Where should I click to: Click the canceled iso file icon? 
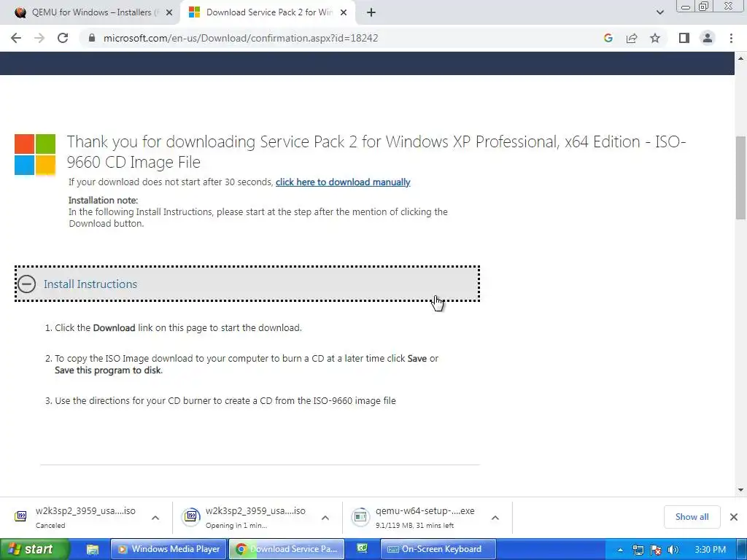[x=20, y=516]
